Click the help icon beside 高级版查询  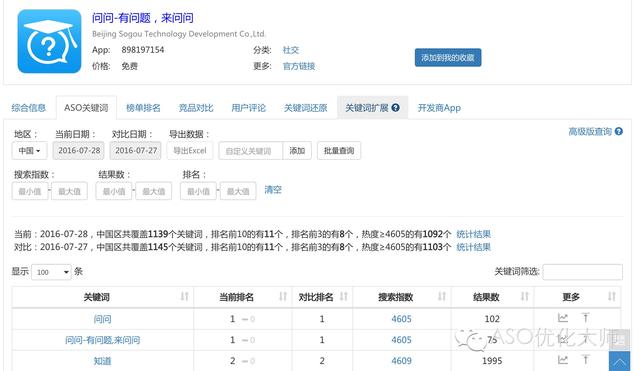[619, 131]
